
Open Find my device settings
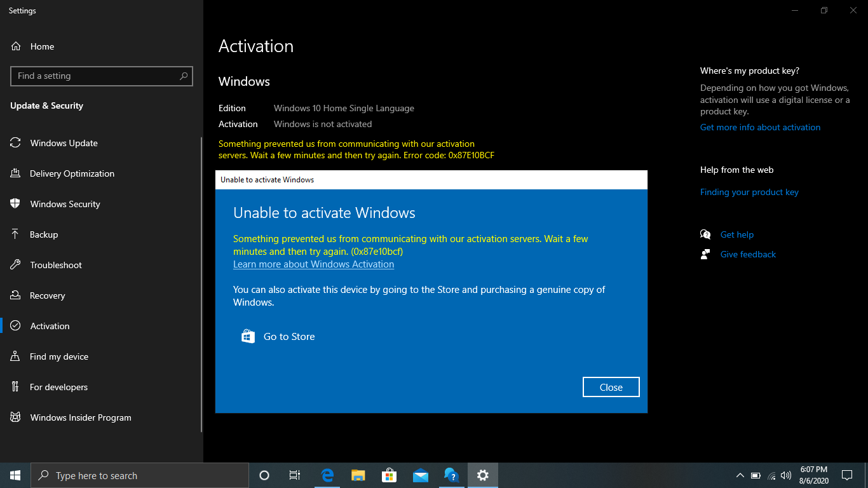[x=102, y=356]
